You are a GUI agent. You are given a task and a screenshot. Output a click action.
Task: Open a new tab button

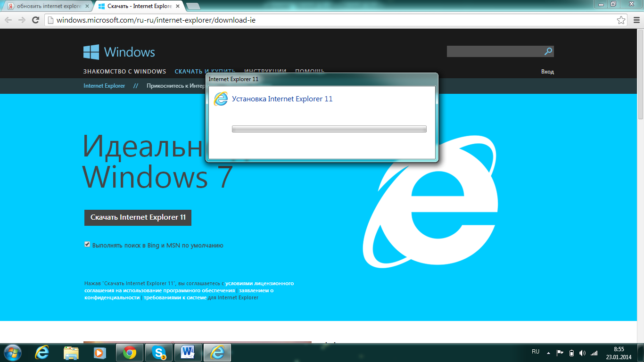(193, 6)
